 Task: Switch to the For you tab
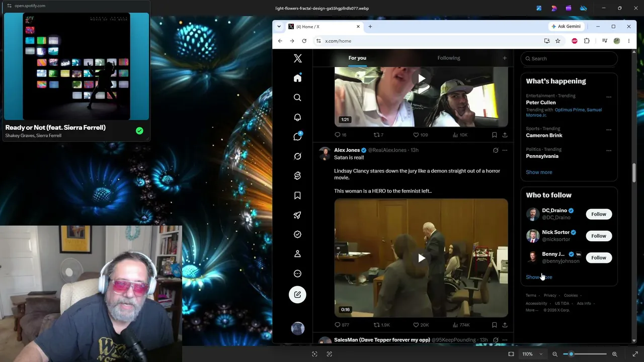point(357,58)
